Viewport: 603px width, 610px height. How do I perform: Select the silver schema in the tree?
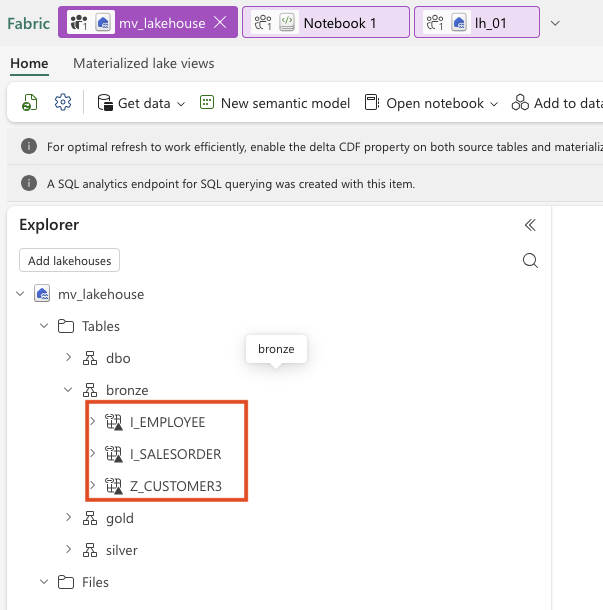click(x=121, y=550)
